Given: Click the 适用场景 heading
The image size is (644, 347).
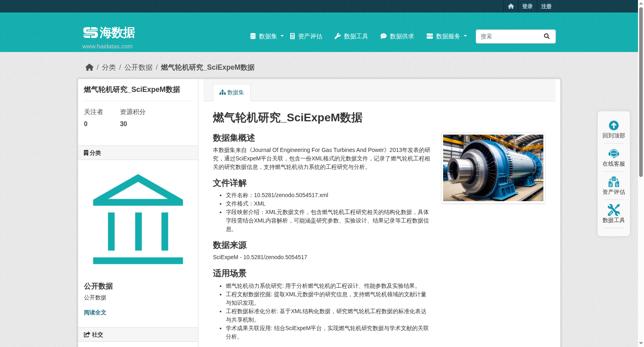Looking at the screenshot, I should [x=230, y=273].
